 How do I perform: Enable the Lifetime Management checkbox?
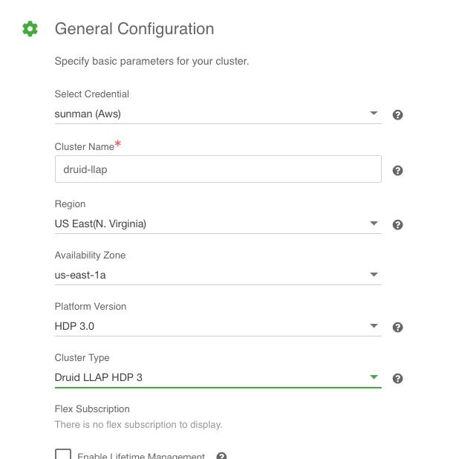[63, 455]
